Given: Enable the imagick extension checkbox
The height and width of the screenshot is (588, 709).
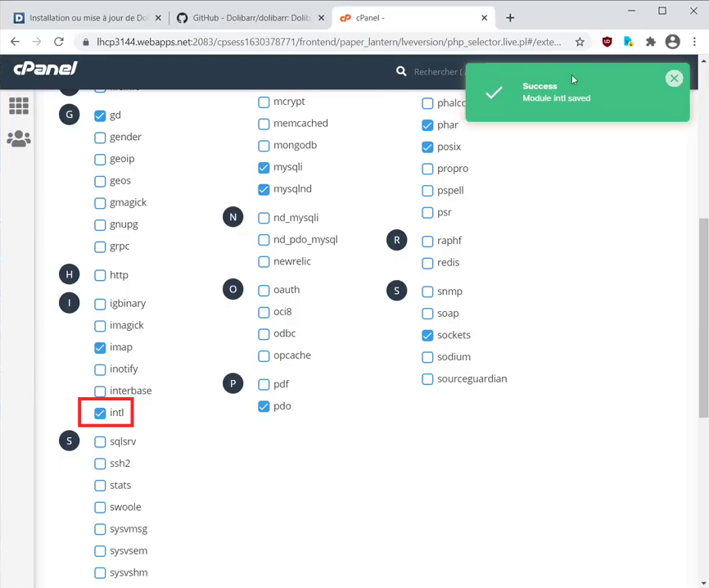Looking at the screenshot, I should coord(100,325).
